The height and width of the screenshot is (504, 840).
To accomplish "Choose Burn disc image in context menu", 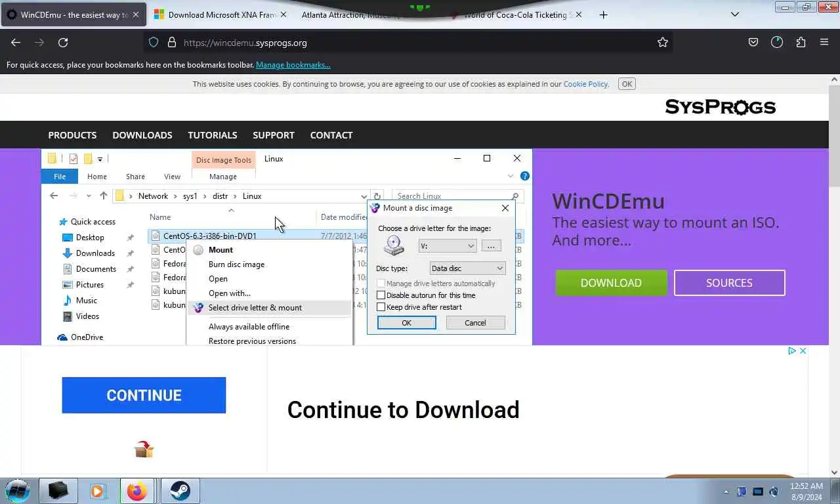I will point(269,264).
